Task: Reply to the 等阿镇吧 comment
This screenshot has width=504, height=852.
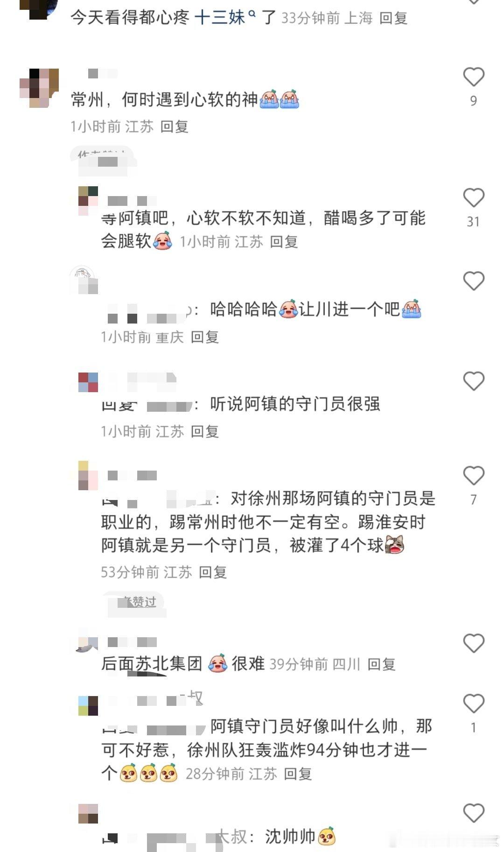Action: pos(284,242)
